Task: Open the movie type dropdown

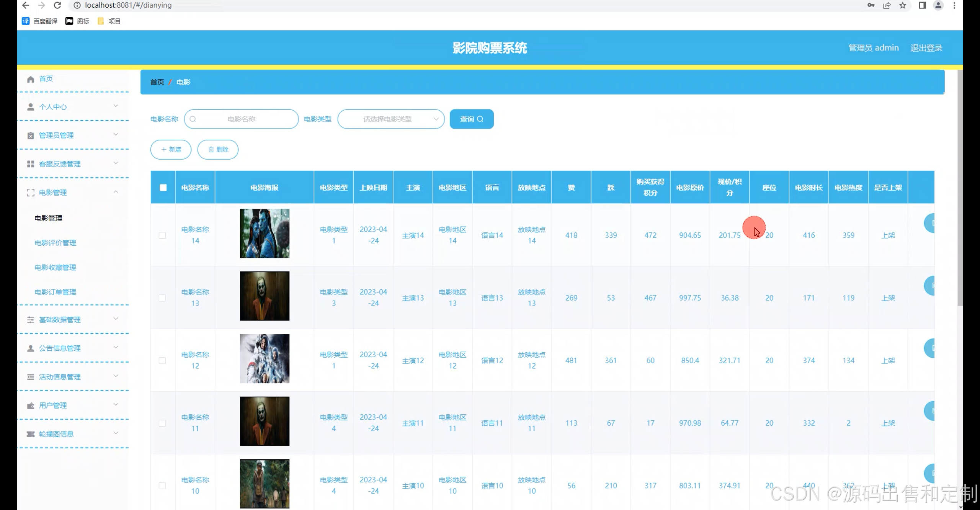Action: pos(391,119)
